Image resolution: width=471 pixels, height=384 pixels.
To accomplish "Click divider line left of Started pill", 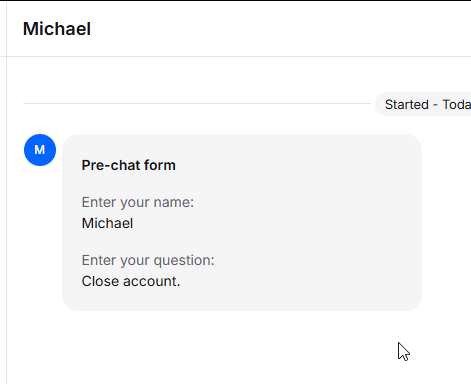I will click(197, 103).
